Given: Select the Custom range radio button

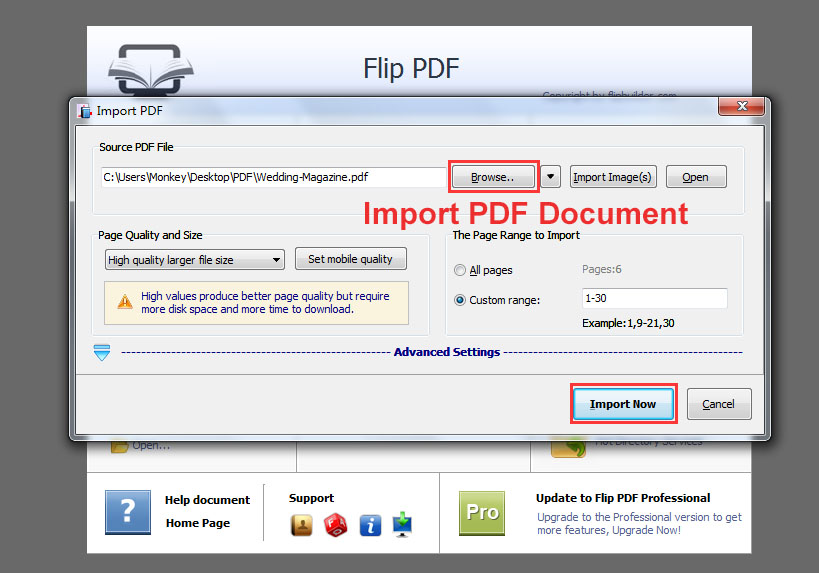Looking at the screenshot, I should point(460,299).
